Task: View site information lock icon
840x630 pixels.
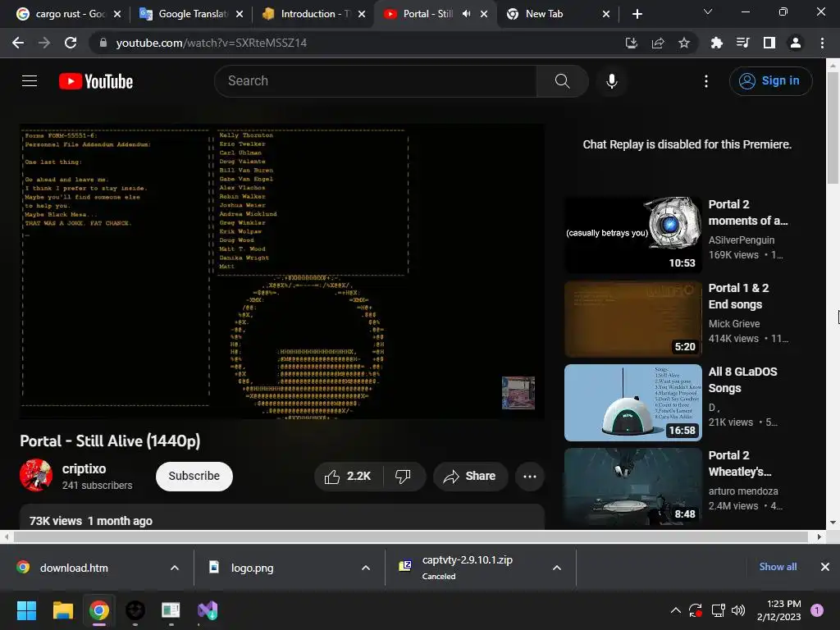Action: 103,43
